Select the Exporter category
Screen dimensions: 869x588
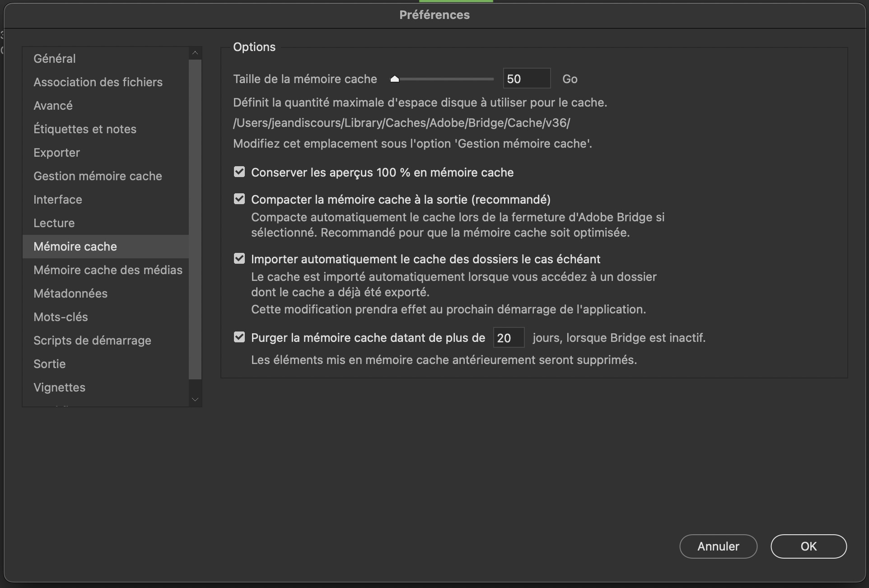56,152
